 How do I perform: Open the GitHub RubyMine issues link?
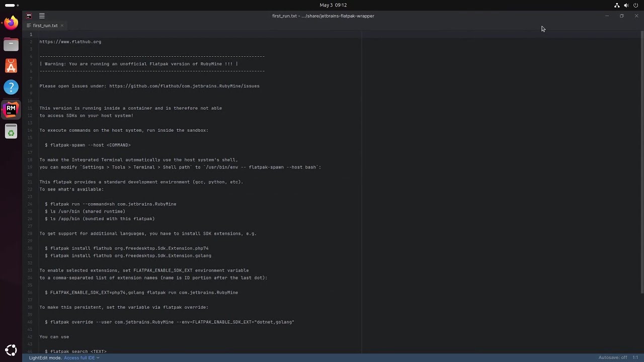click(184, 86)
